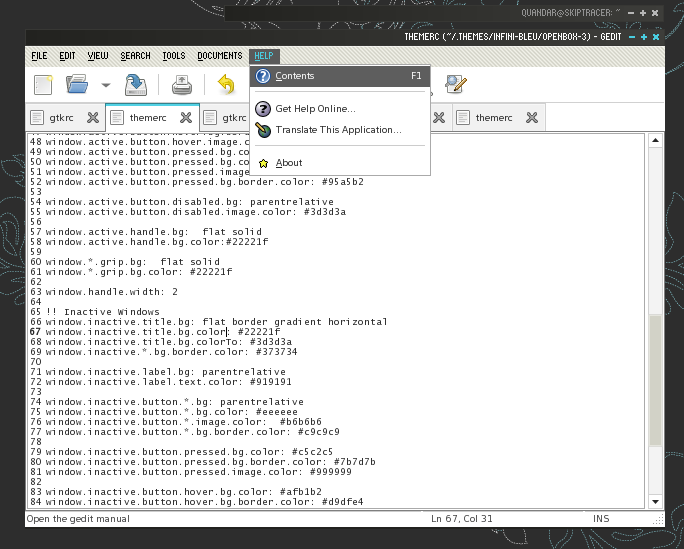This screenshot has height=549, width=684.
Task: Click line 68 title.bg.colorTo: #3d3d3a
Action: 168,342
